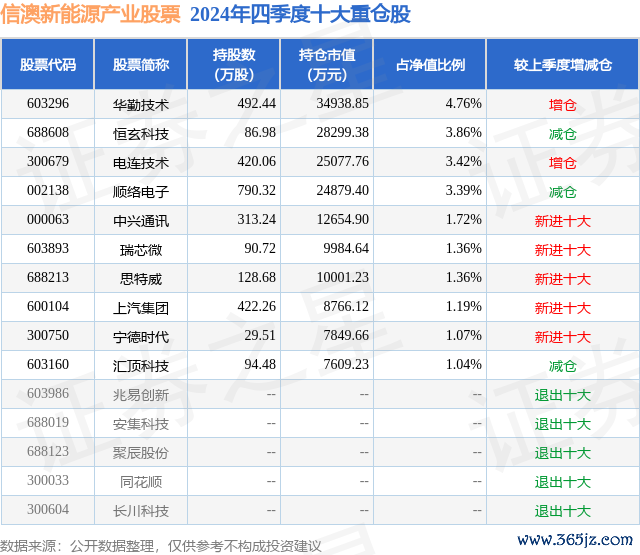Image resolution: width=640 pixels, height=555 pixels.
Task: Click market value 25077.76
Action: click(x=342, y=162)
